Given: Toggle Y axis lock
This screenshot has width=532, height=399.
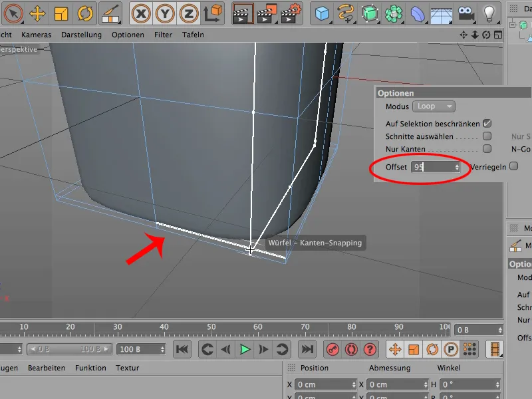Looking at the screenshot, I should click(164, 13).
